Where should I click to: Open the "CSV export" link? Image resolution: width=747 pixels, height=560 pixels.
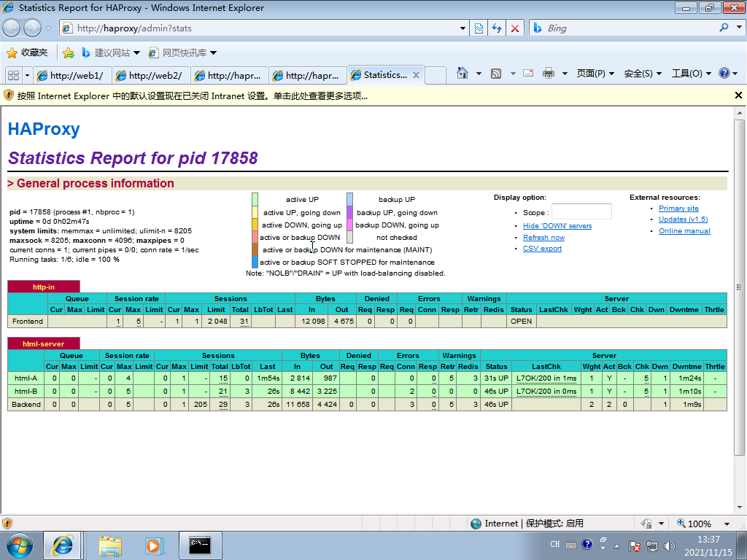tap(542, 249)
